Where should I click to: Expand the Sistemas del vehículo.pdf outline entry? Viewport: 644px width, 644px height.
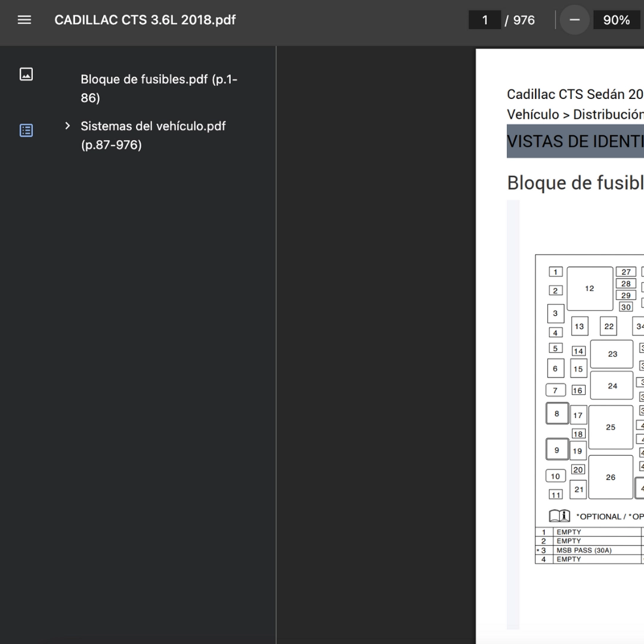pyautogui.click(x=67, y=126)
